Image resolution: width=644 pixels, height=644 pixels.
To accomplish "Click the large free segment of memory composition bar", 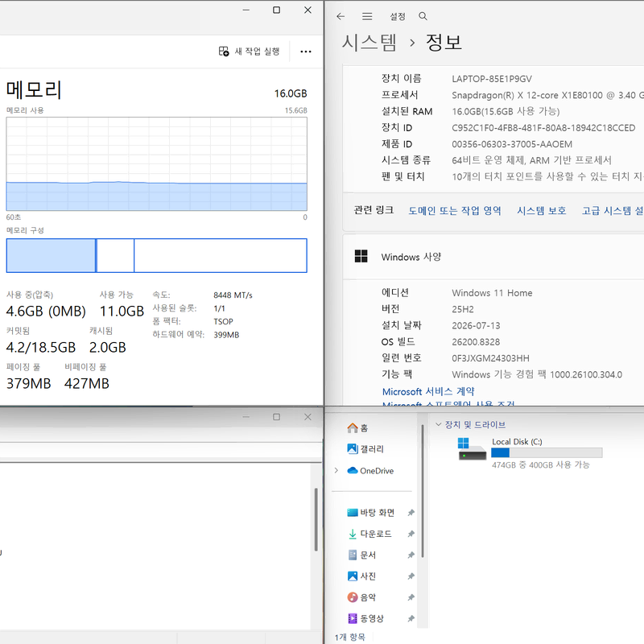I will point(220,255).
